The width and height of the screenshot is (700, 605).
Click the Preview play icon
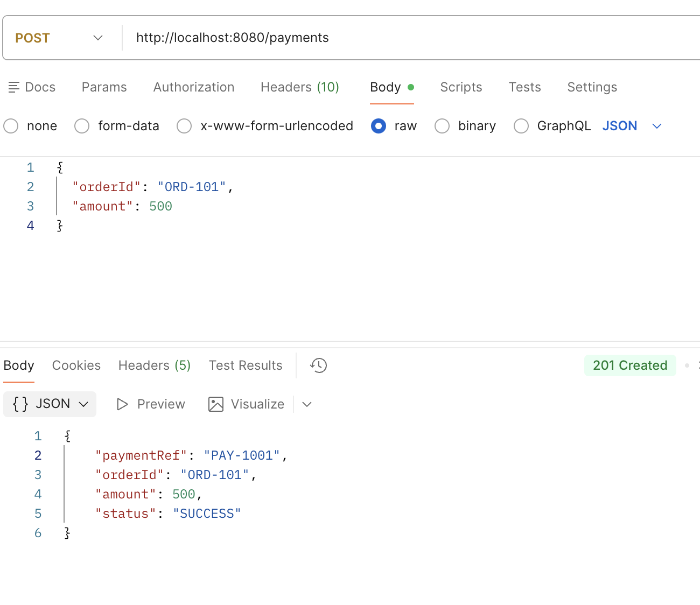click(x=122, y=404)
